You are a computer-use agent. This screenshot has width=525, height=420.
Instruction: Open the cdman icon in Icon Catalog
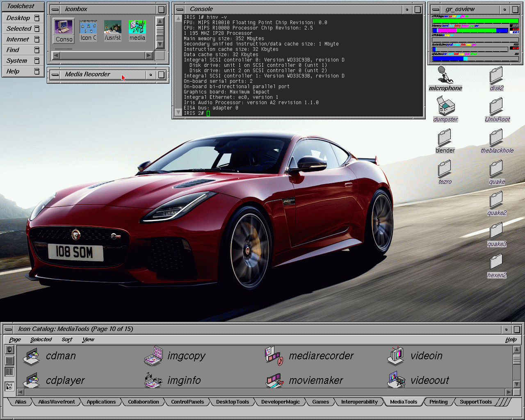[x=32, y=356]
